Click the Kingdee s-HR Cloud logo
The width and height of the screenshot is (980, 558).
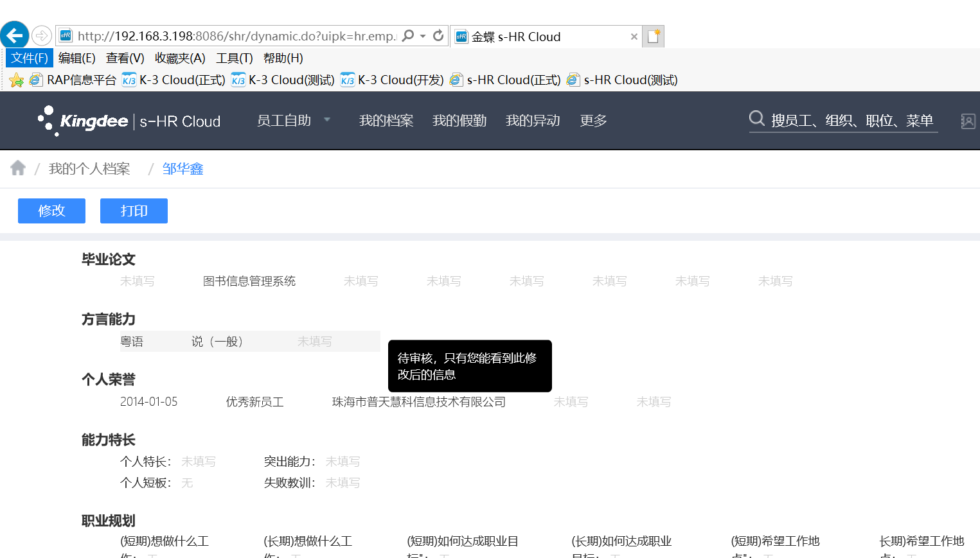[x=129, y=121]
